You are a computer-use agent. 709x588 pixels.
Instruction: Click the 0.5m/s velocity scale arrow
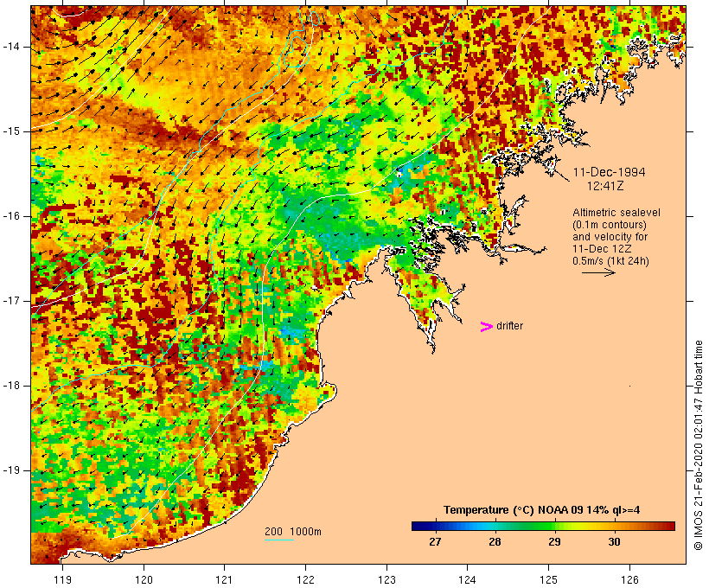tap(597, 272)
